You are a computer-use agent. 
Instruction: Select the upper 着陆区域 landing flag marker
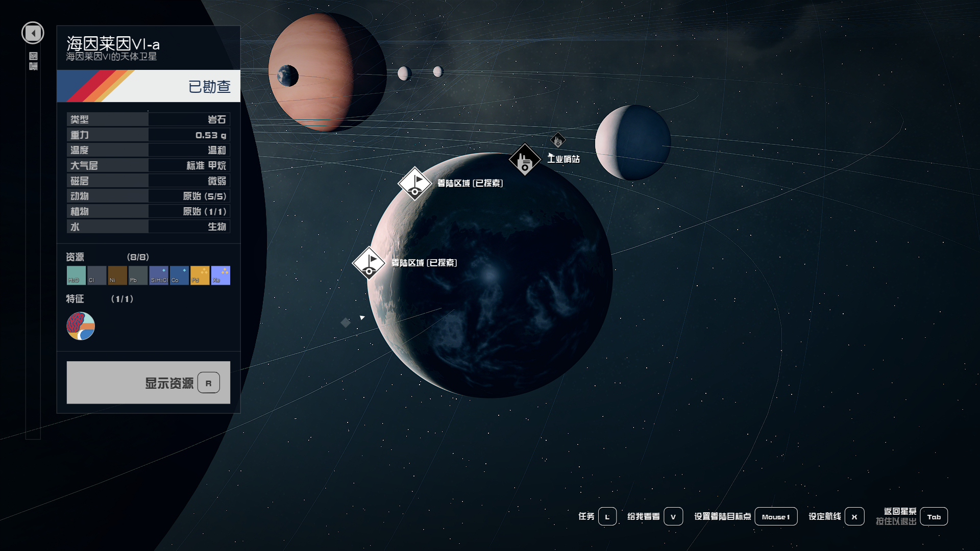click(x=415, y=184)
